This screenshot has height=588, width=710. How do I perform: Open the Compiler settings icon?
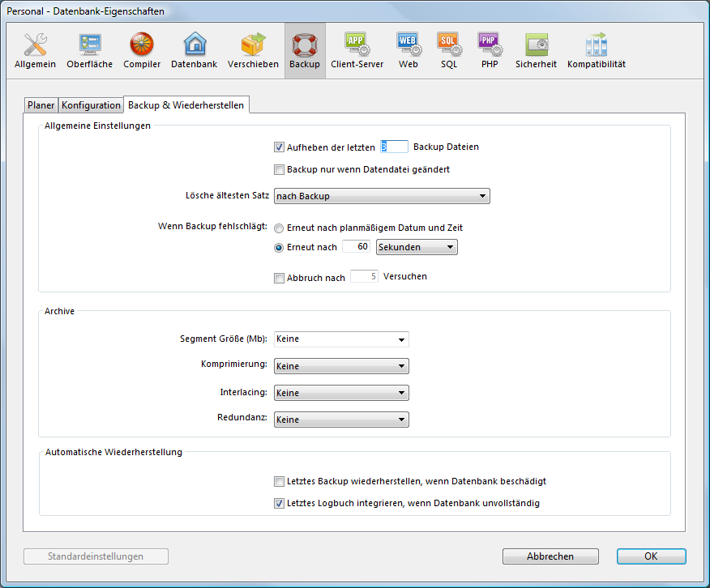142,50
